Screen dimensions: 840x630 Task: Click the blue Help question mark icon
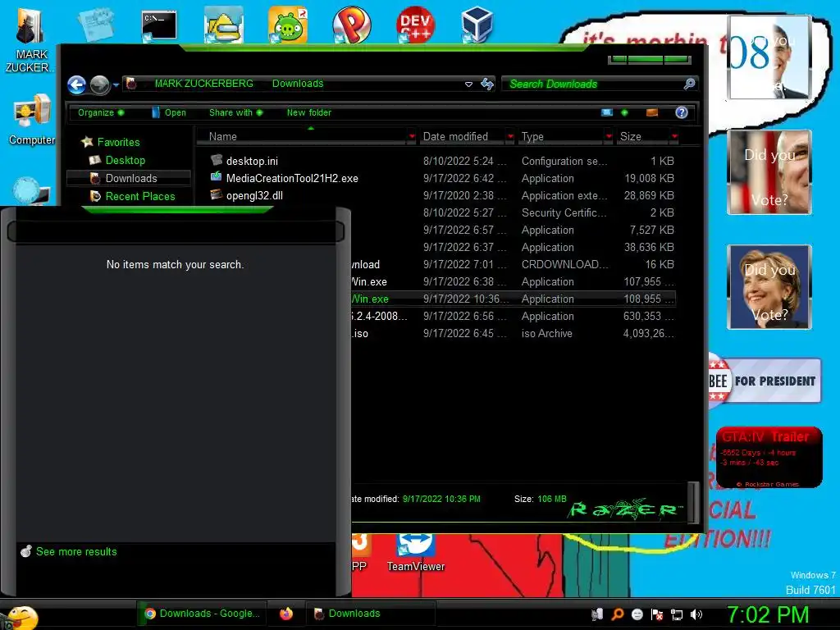pyautogui.click(x=682, y=112)
